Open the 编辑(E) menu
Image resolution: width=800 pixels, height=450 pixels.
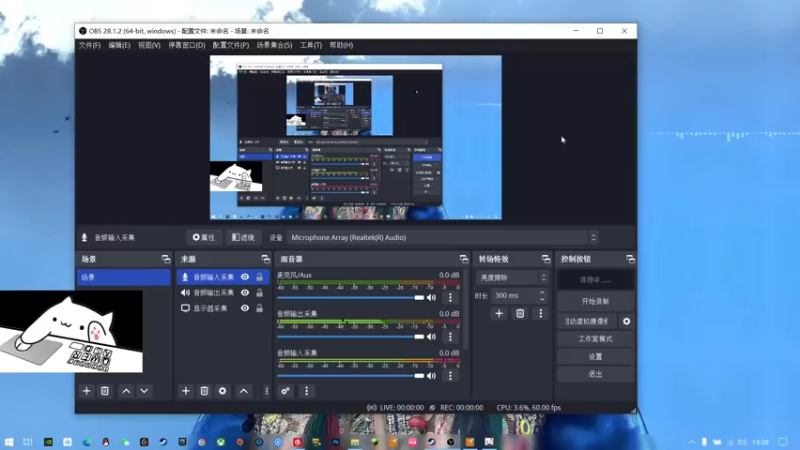pos(119,45)
